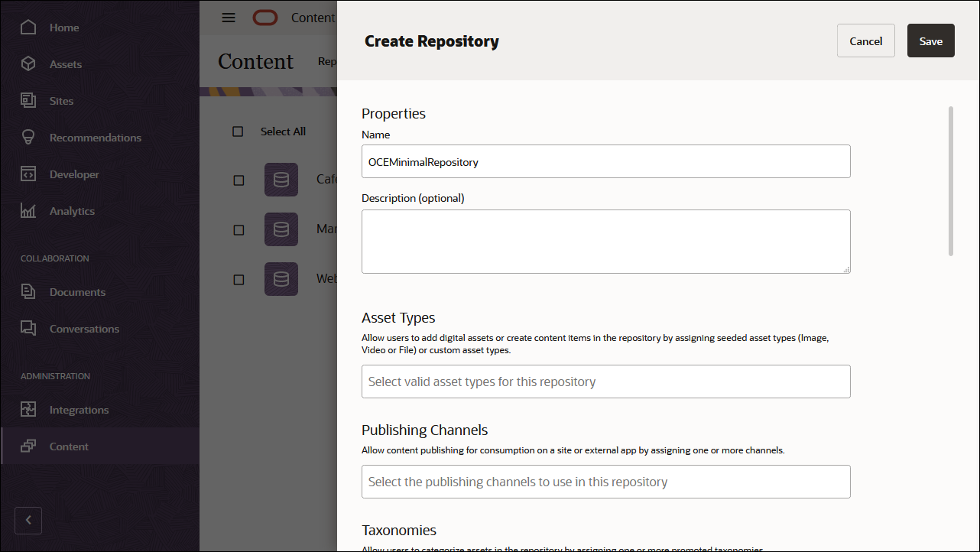Save the new repository
Viewport: 980px width, 552px height.
(930, 40)
